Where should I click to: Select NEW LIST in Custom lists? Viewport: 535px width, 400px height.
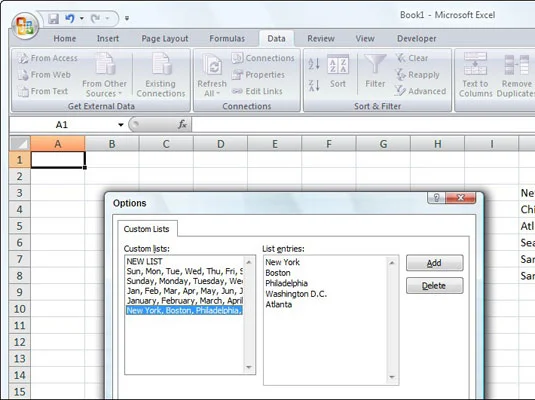coord(145,261)
